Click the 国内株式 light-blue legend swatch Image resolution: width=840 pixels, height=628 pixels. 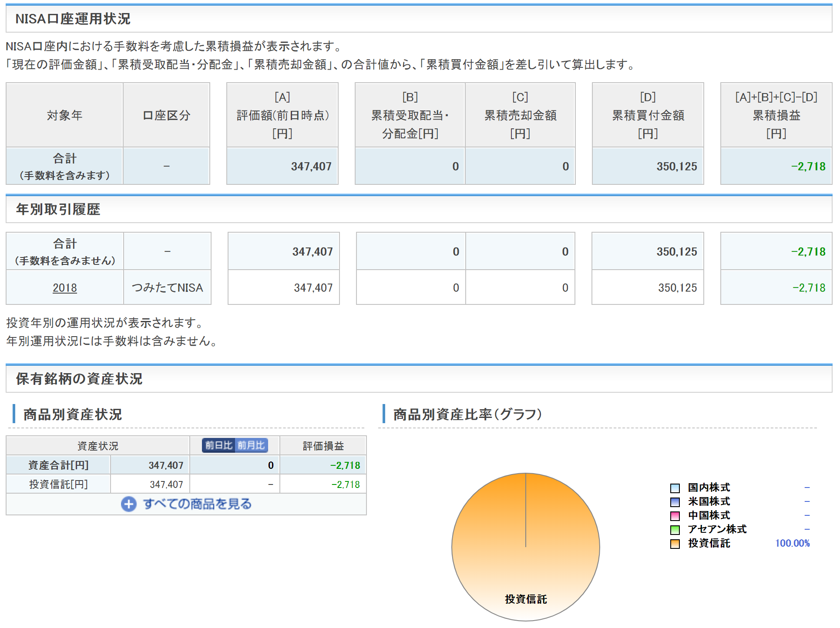tap(675, 488)
